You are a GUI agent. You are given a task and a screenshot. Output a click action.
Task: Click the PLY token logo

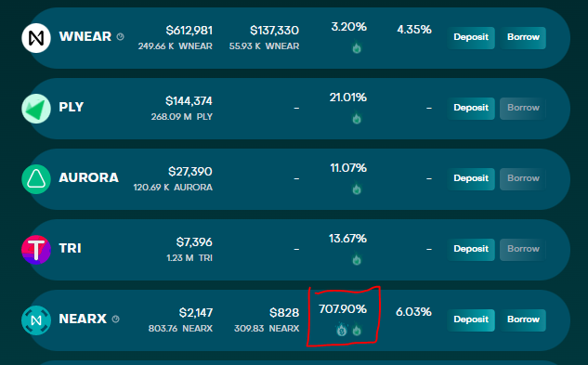[36, 109]
